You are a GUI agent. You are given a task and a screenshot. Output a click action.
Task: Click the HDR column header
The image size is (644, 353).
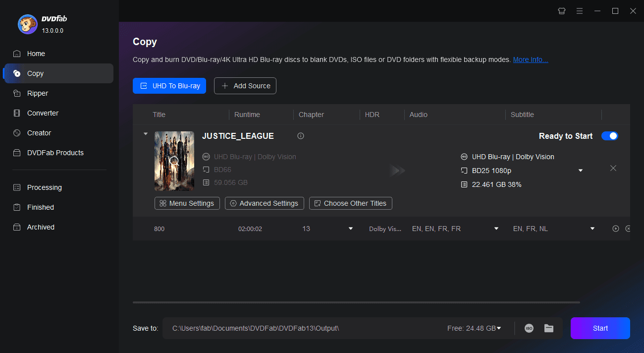372,115
